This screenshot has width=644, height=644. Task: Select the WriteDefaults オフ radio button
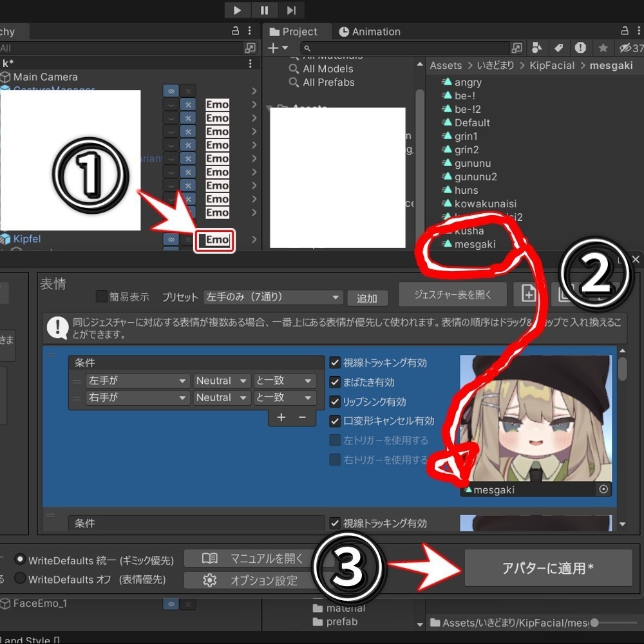(19, 579)
